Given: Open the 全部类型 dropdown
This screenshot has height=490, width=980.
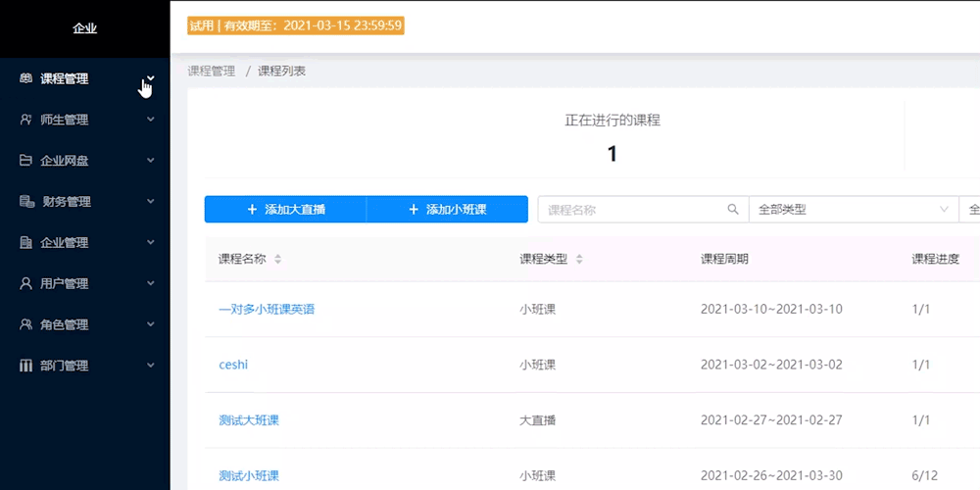Looking at the screenshot, I should coord(854,210).
